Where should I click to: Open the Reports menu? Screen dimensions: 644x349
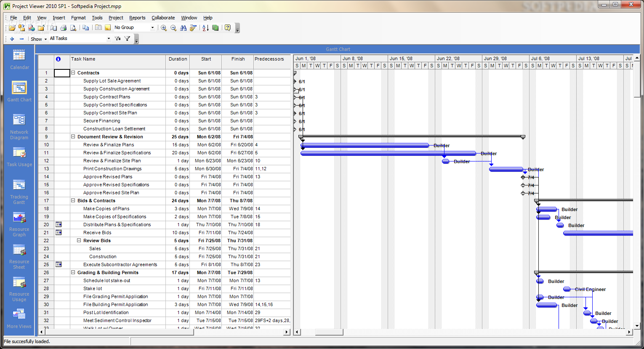coord(137,18)
